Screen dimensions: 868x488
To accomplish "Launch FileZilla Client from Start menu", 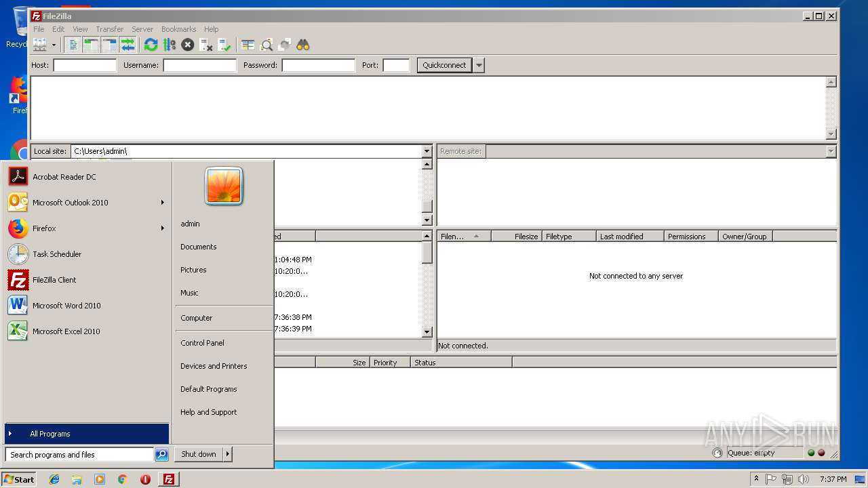I will [87, 280].
